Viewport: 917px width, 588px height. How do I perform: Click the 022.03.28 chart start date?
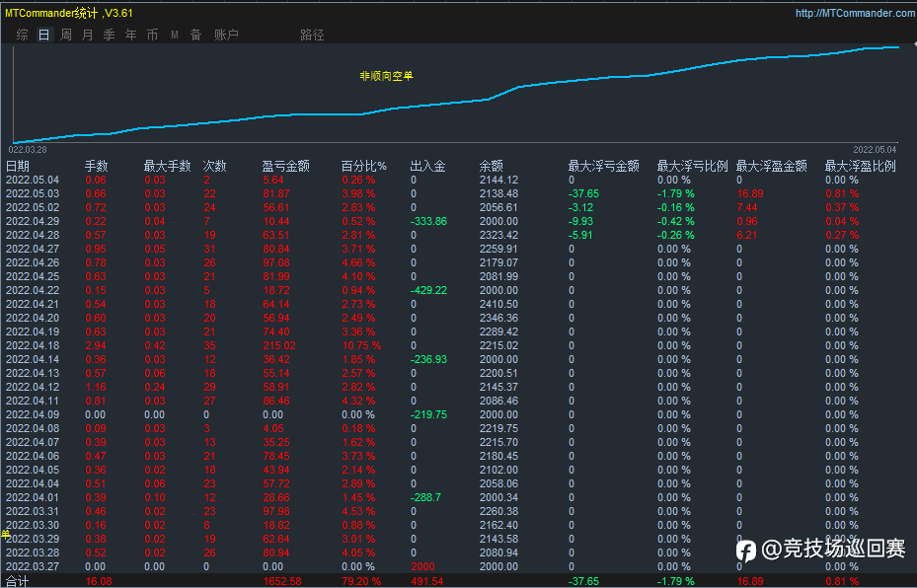point(28,150)
